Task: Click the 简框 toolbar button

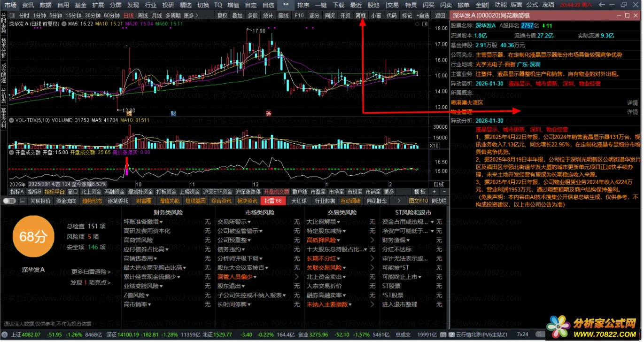Action: (361, 16)
